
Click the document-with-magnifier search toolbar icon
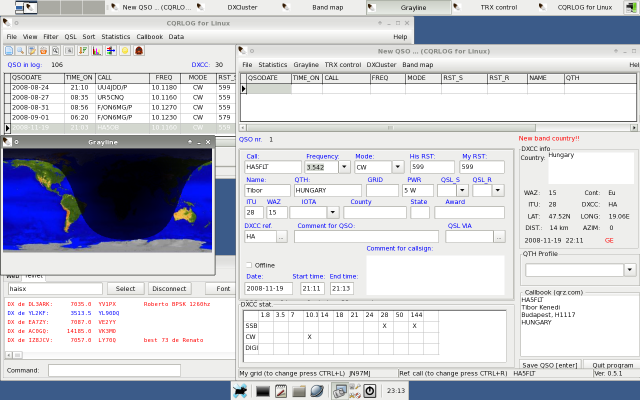point(55,51)
